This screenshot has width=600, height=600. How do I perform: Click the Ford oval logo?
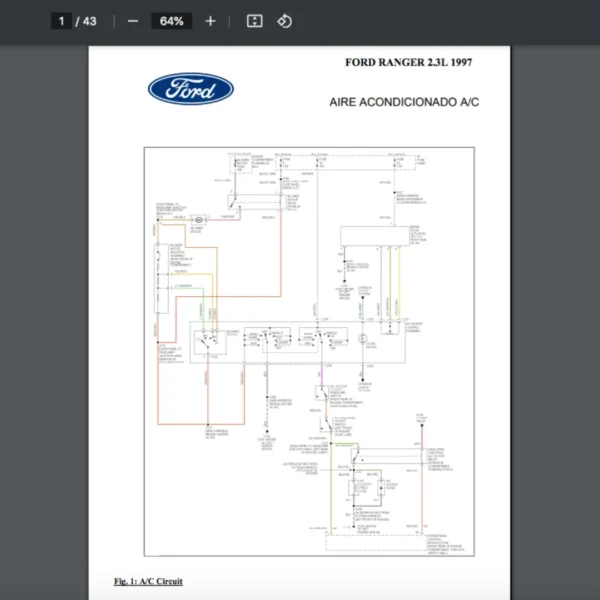[191, 90]
